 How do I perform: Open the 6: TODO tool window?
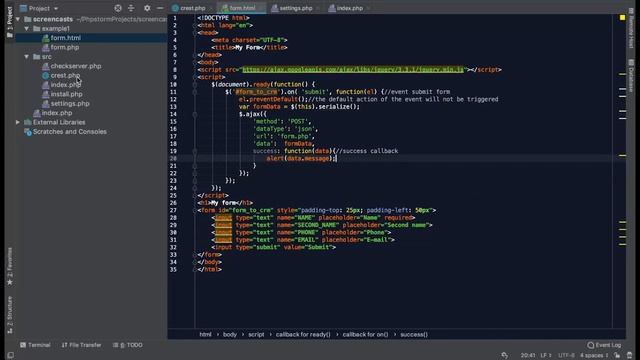(127, 345)
